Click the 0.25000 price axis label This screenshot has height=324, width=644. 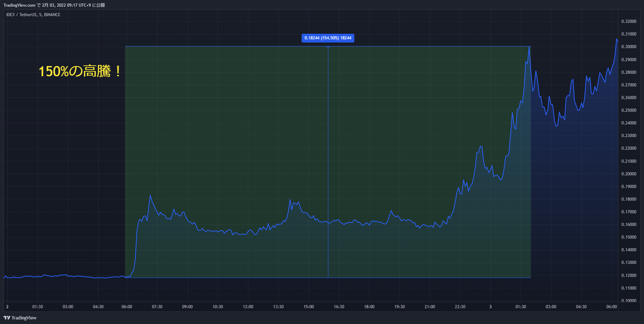[x=629, y=110]
